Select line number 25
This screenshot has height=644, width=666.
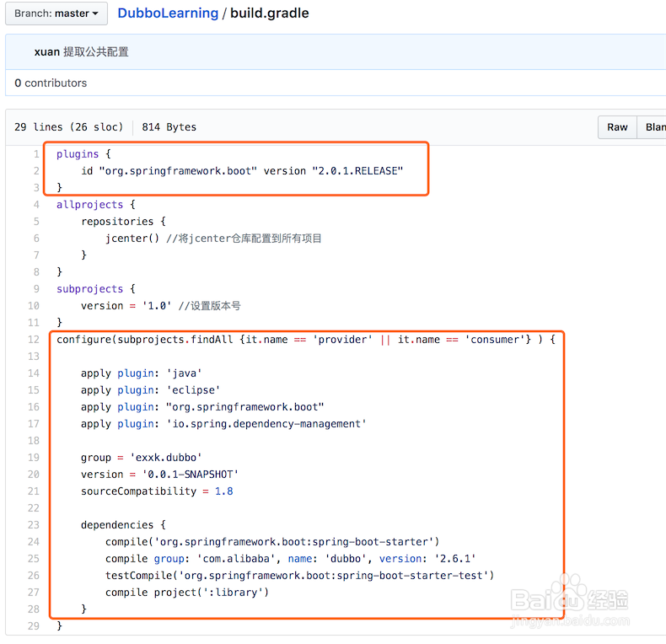coord(34,559)
